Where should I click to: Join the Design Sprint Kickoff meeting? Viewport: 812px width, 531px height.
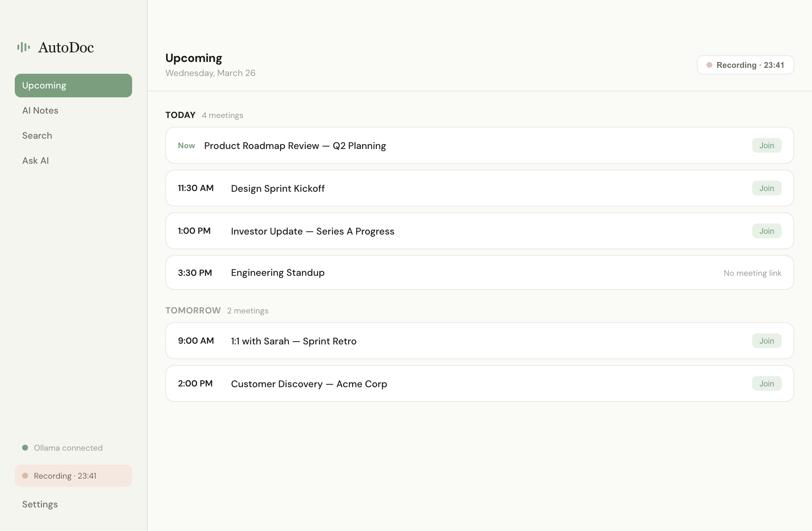(x=767, y=188)
